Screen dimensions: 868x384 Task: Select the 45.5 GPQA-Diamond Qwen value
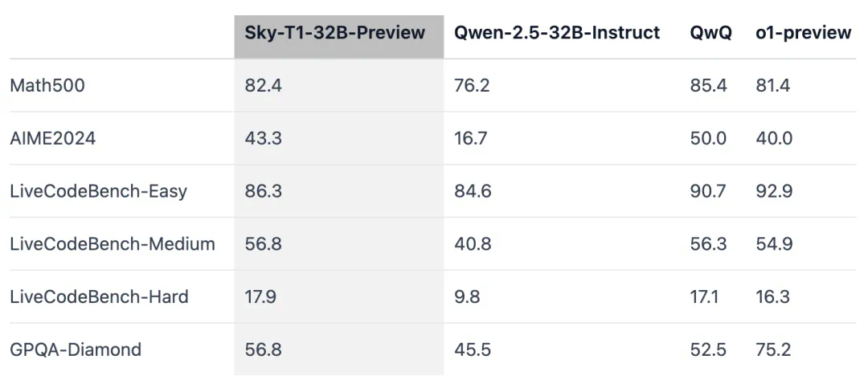click(x=472, y=350)
